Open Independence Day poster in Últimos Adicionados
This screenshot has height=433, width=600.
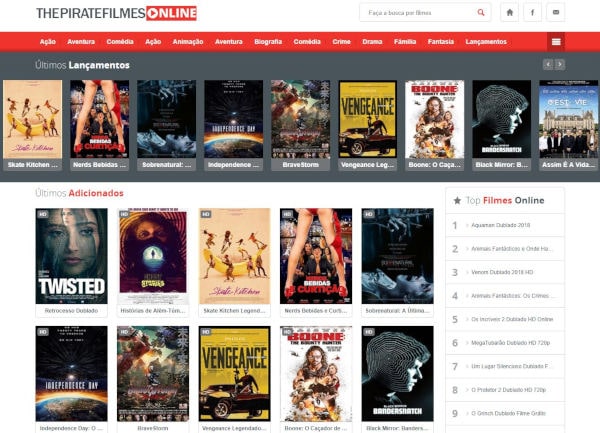[72, 374]
